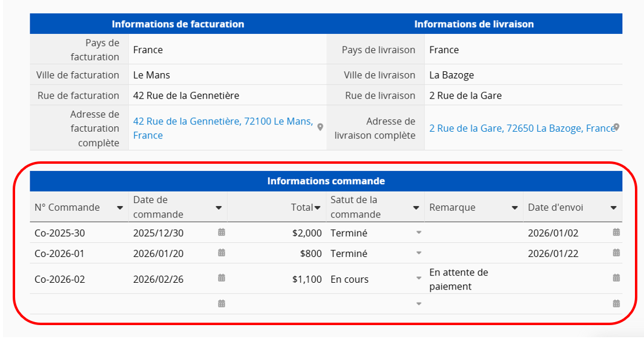
Task: Open the Total column filter arrow
Action: 317,208
